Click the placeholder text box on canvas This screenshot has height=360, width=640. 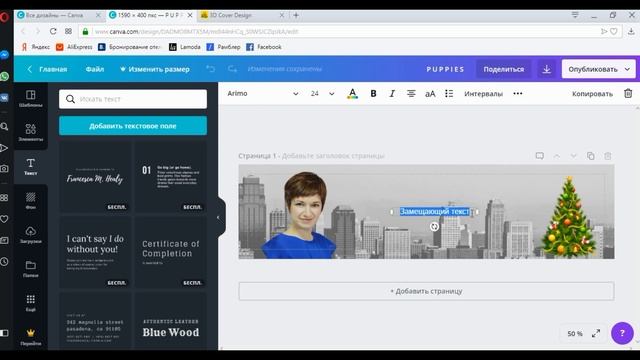click(434, 211)
